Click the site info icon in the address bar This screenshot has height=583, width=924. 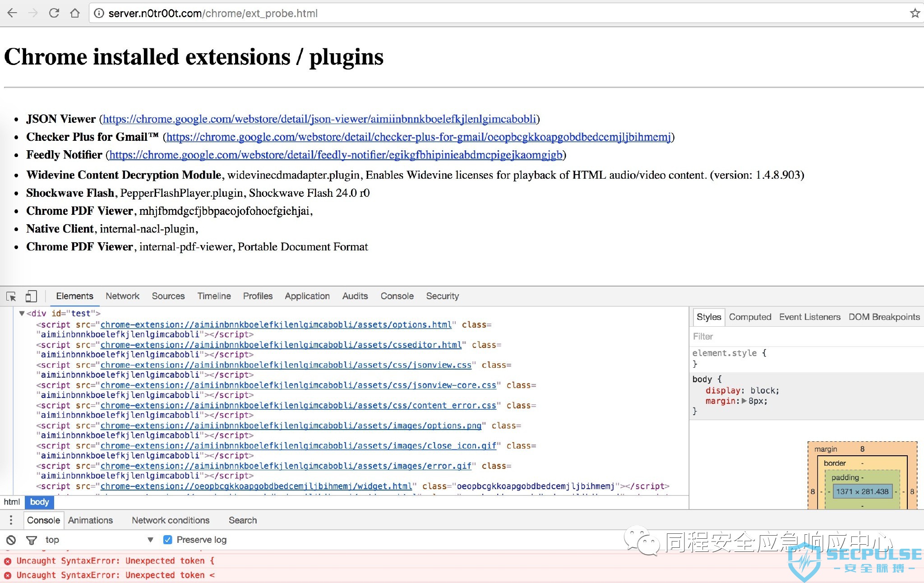[x=98, y=14]
